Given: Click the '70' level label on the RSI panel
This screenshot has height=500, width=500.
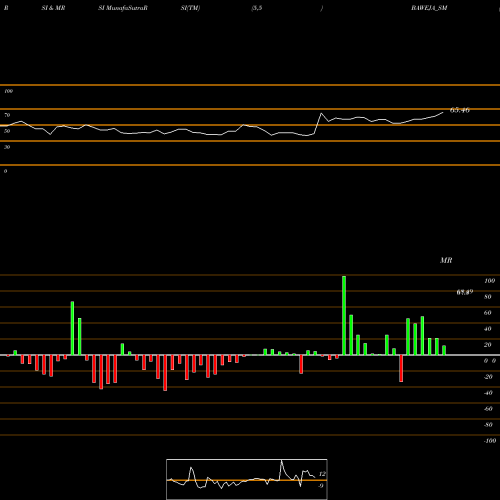Looking at the screenshot, I should point(7,115).
